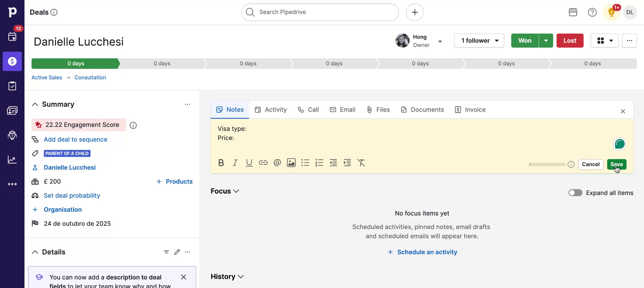The width and height of the screenshot is (644, 288).
Task: Create a numbered list in note
Action: coord(319,163)
